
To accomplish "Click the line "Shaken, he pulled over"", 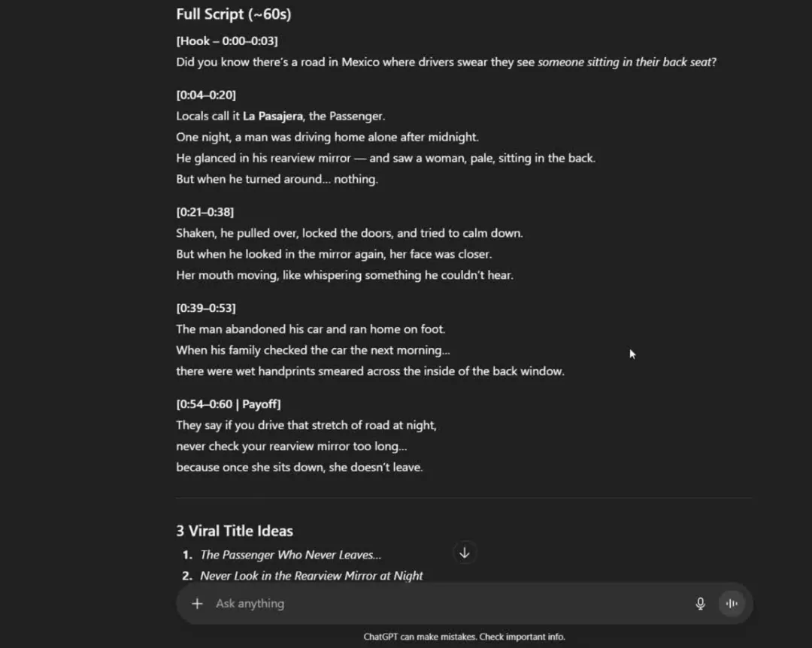I will coord(349,233).
